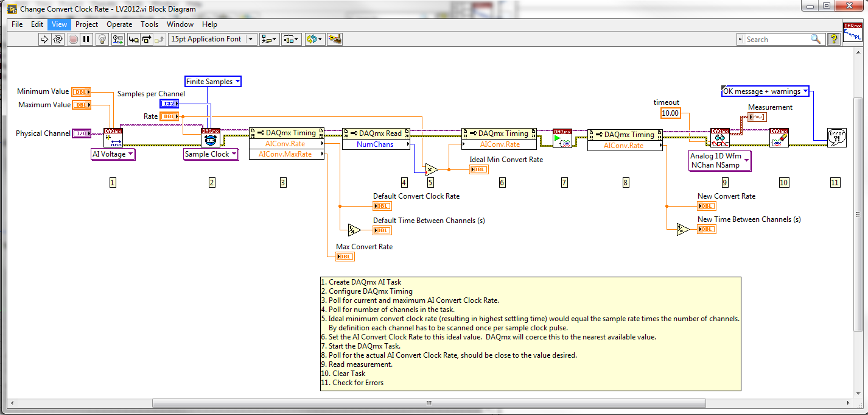Click the Step Over button
868x415 pixels.
pos(147,39)
